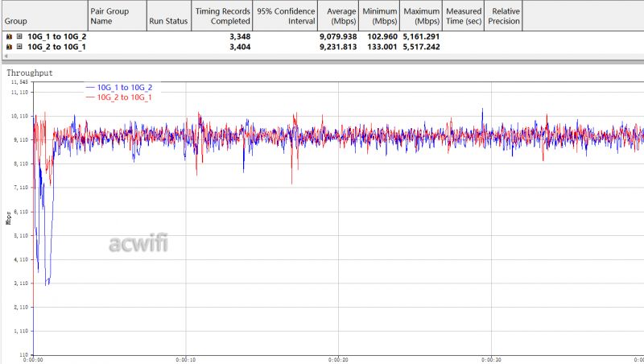
Task: Click the 1,110 y-axis tick label
Action: [x=21, y=331]
